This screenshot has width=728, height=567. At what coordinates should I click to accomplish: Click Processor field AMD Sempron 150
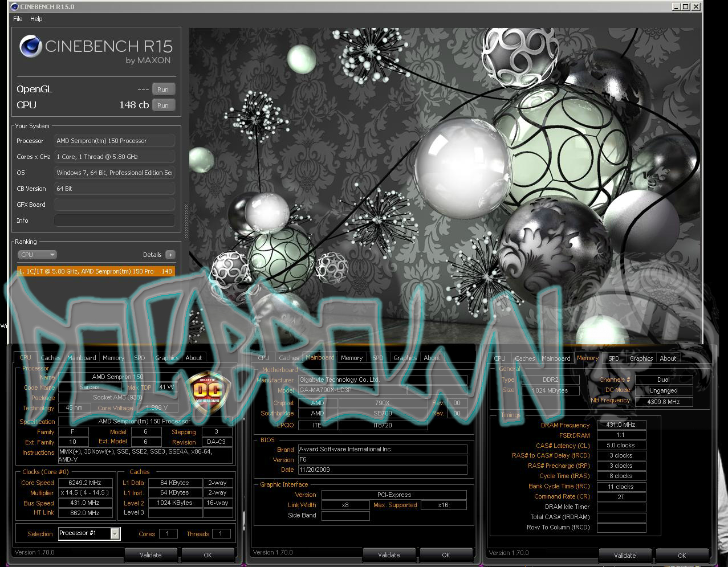tap(115, 141)
